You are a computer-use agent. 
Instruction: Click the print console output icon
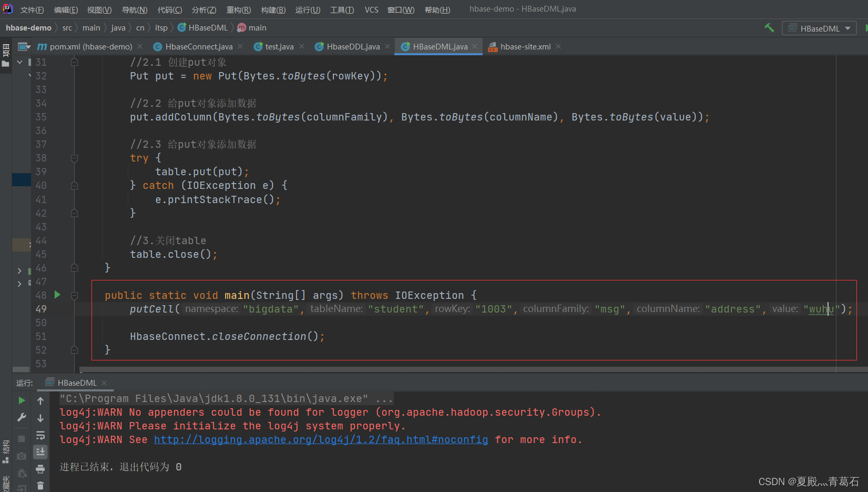pyautogui.click(x=40, y=469)
